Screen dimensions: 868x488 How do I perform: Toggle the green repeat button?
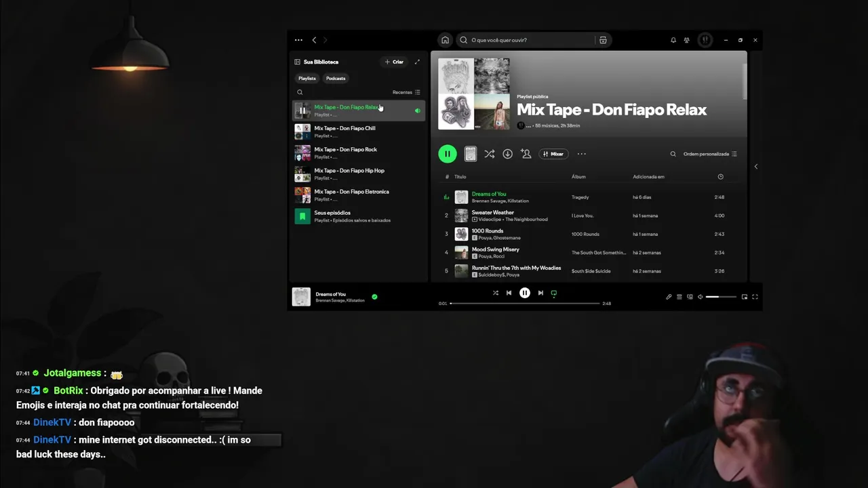554,293
